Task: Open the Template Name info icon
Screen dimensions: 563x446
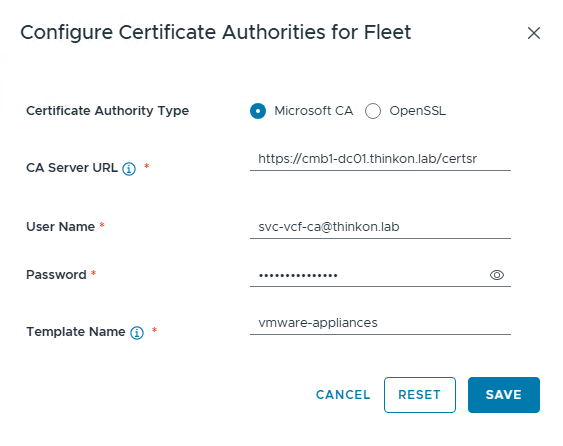Action: click(137, 333)
